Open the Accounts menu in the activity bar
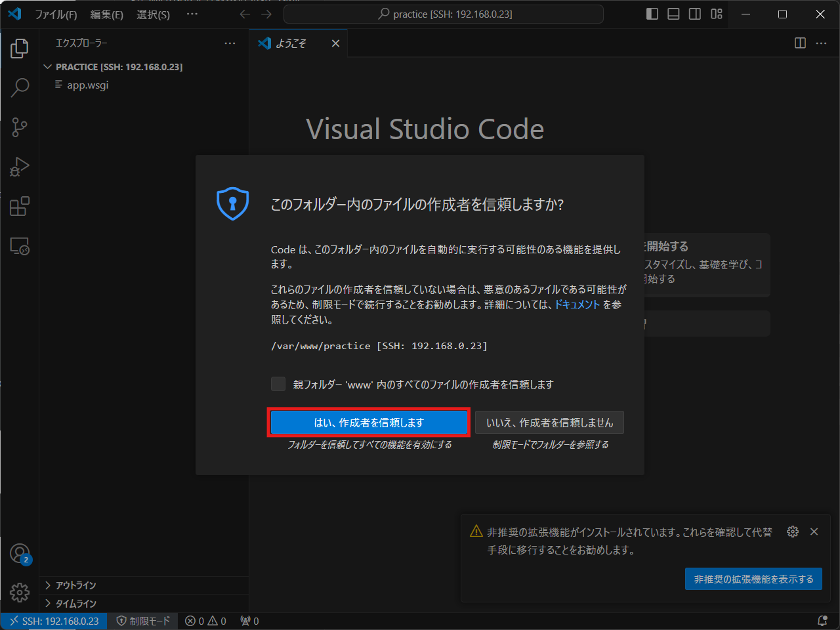 [x=19, y=553]
